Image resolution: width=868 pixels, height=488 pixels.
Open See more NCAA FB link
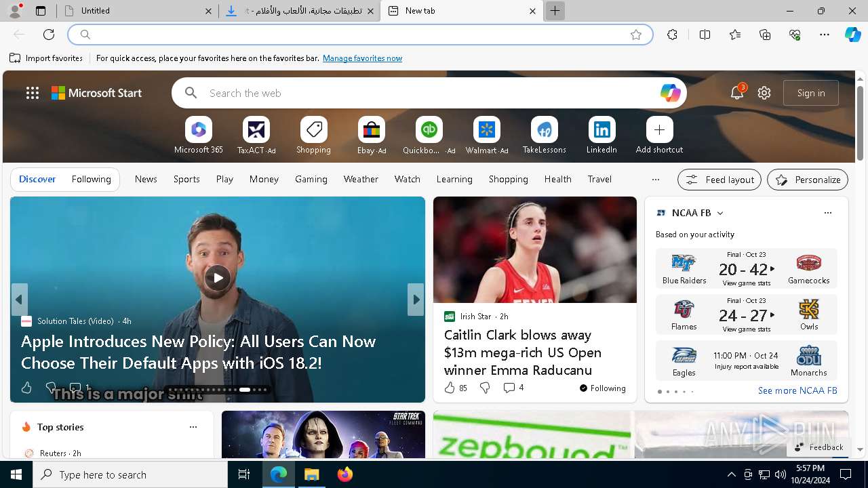click(797, 390)
